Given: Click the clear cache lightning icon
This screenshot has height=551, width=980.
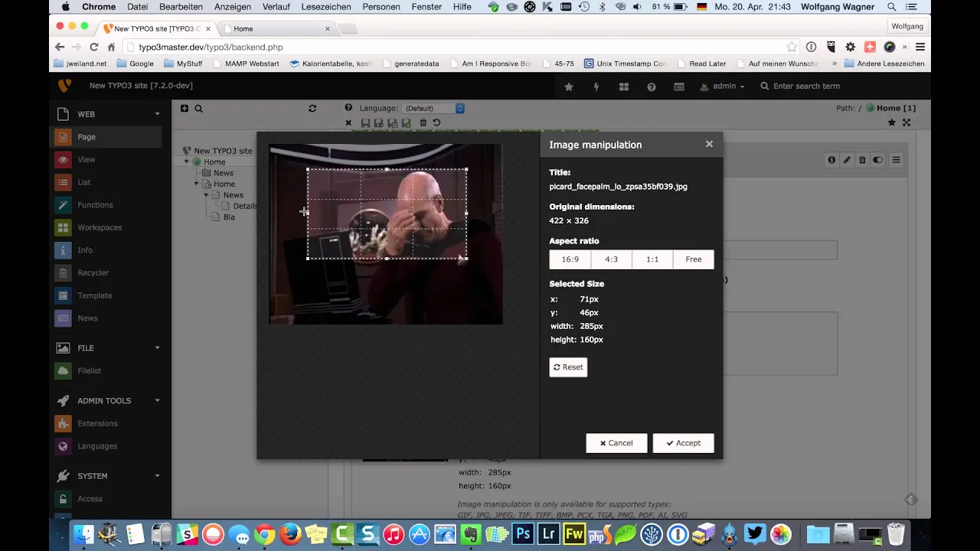Looking at the screenshot, I should [596, 86].
